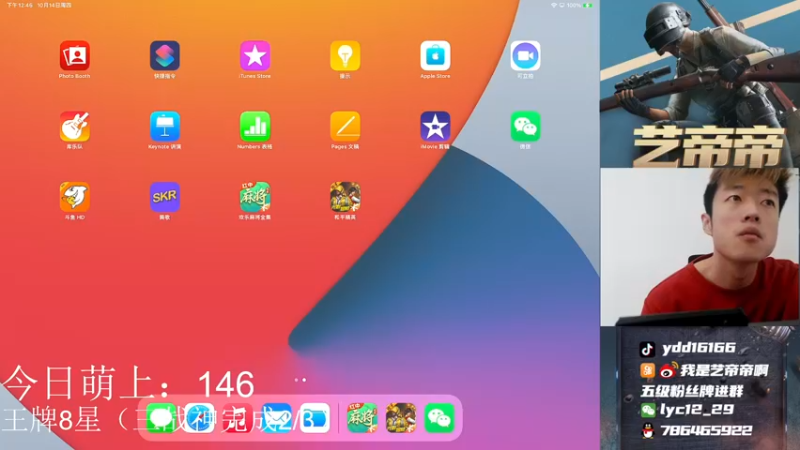
Task: Open the iMovie app
Action: click(x=435, y=126)
